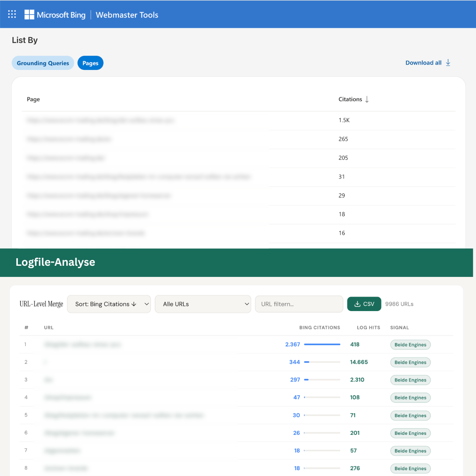Select the Grounding Queries pill
The width and height of the screenshot is (476, 476).
click(x=42, y=63)
